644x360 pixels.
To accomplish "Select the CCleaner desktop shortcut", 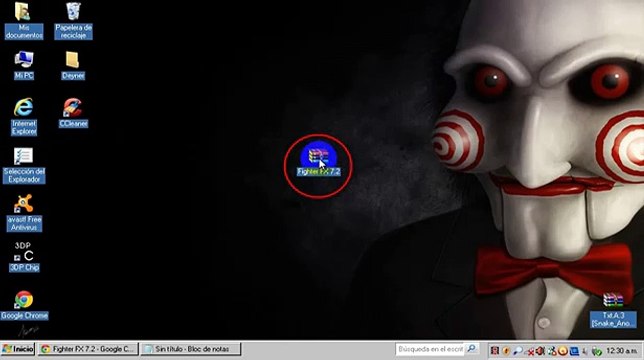I will coord(73,113).
